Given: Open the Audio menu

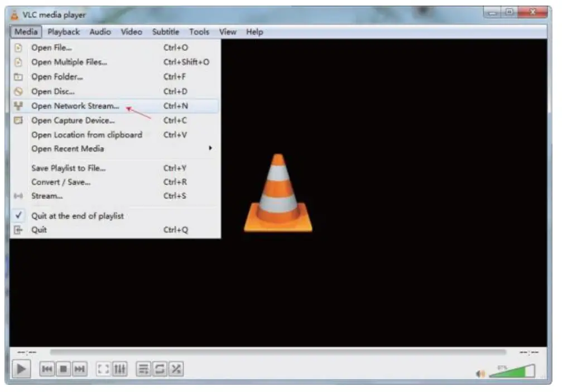Looking at the screenshot, I should point(100,32).
